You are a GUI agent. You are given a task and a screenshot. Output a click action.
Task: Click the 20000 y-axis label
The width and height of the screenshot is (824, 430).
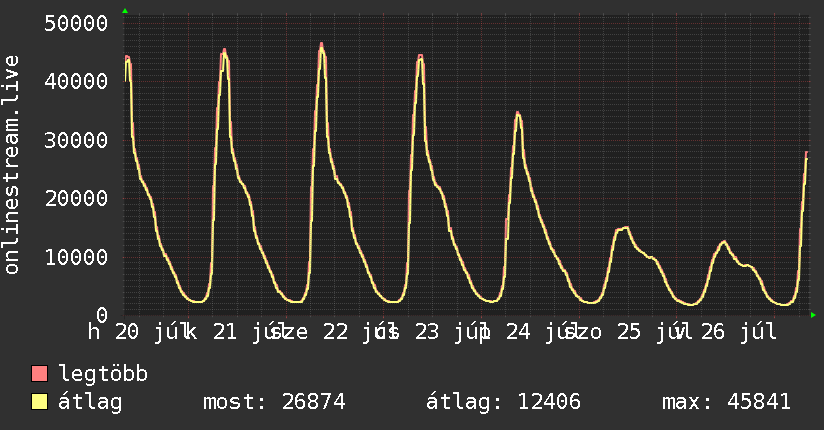point(76,199)
